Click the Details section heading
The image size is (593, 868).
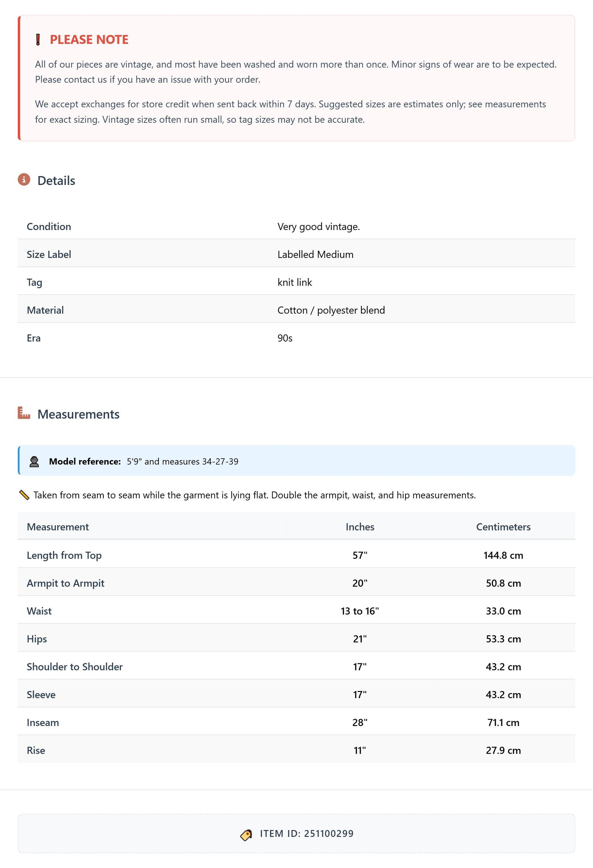coord(56,180)
